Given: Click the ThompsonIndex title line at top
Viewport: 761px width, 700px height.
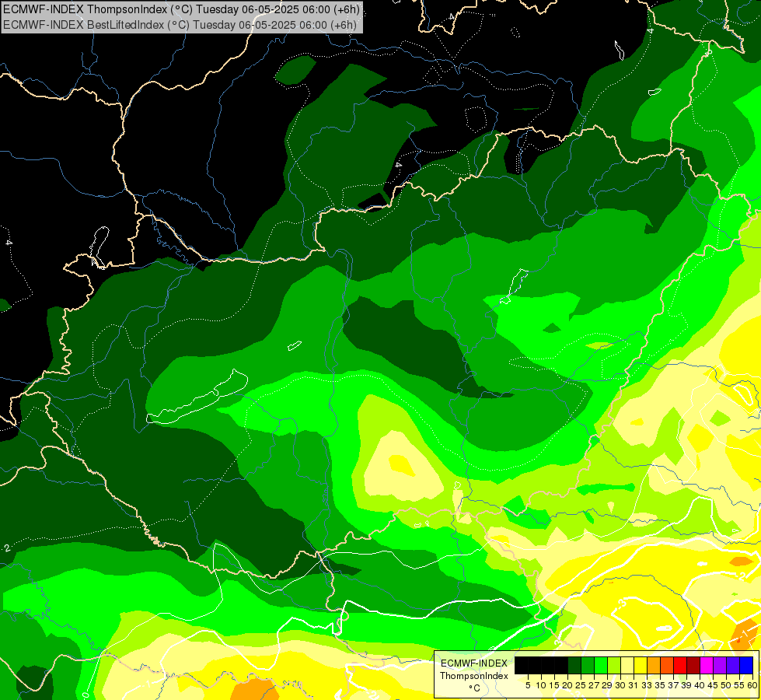Looking at the screenshot, I should click(180, 9).
